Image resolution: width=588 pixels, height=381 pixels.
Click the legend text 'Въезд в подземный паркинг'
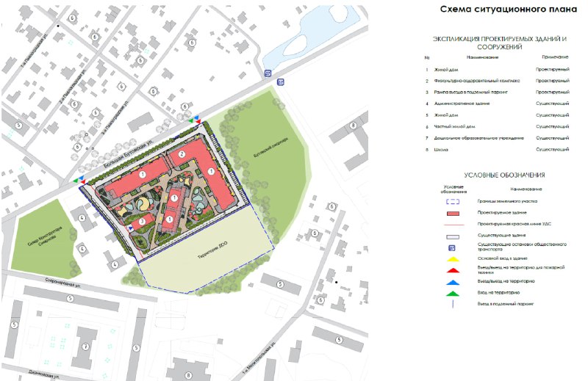(x=505, y=304)
